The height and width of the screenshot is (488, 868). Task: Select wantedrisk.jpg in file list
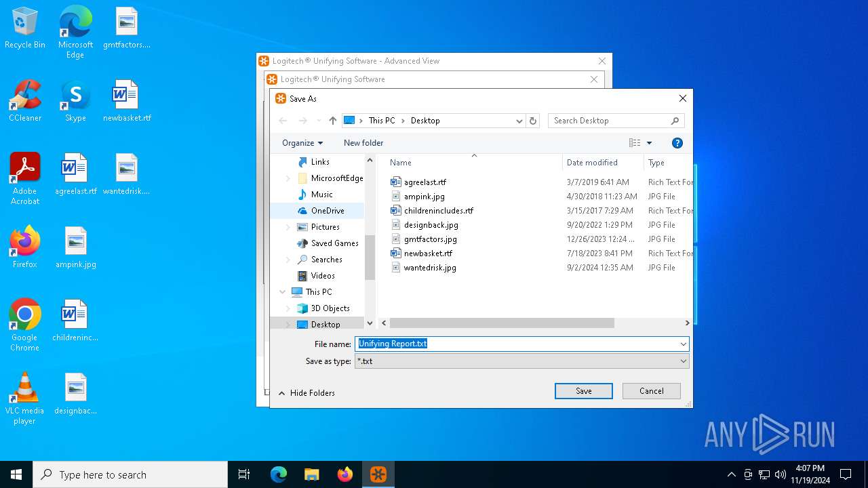pos(430,268)
